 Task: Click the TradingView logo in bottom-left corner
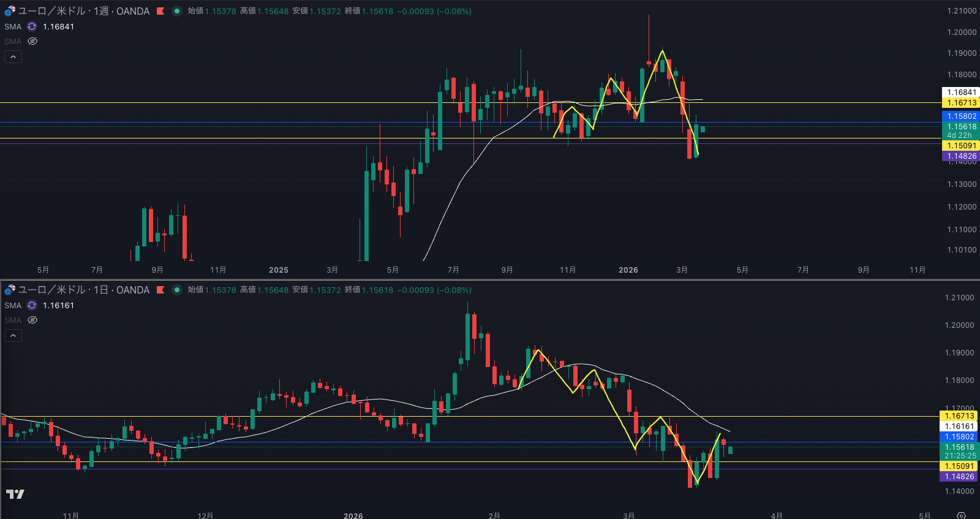[15, 494]
